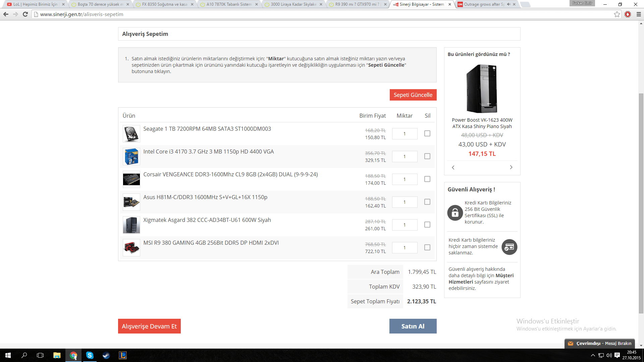
Task: Click the credit card security icon
Action: click(x=509, y=247)
